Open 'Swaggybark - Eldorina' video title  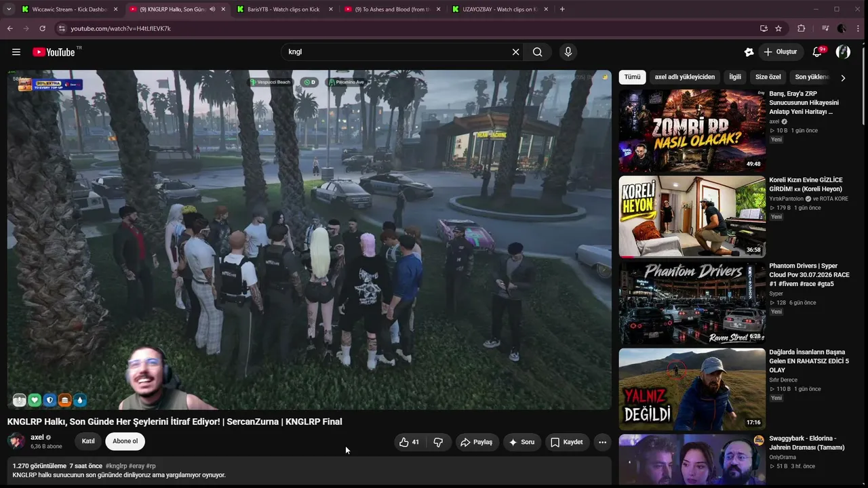(806, 443)
